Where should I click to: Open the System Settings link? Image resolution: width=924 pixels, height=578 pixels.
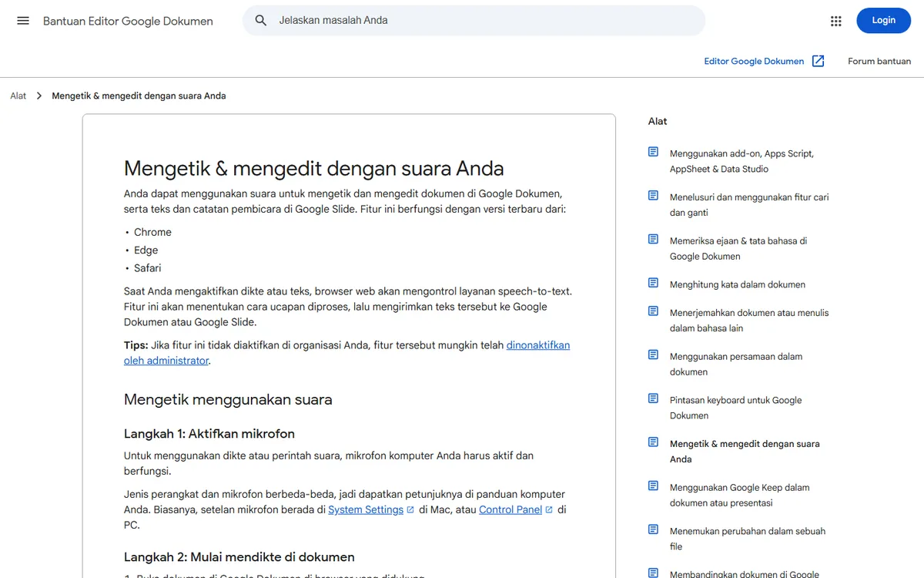366,509
